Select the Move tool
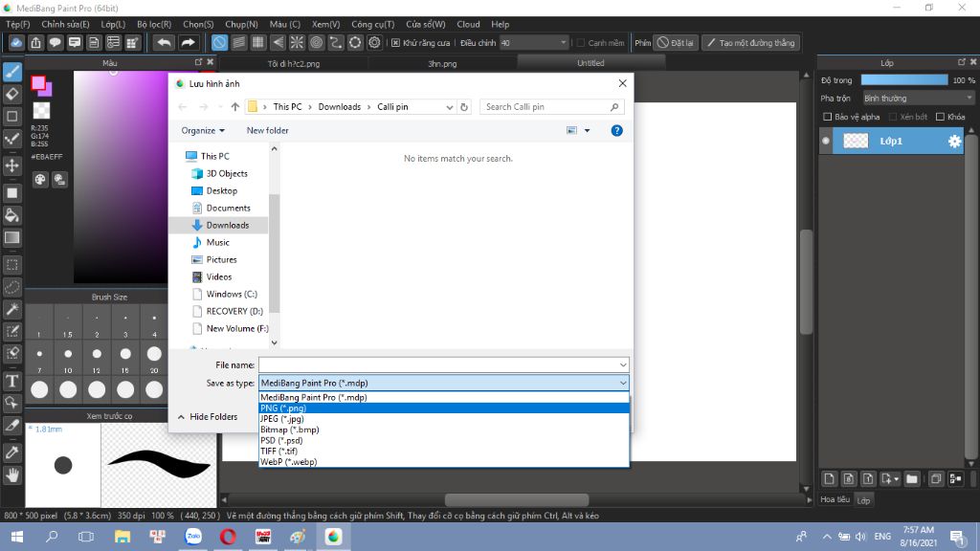Image resolution: width=980 pixels, height=551 pixels. coord(12,165)
